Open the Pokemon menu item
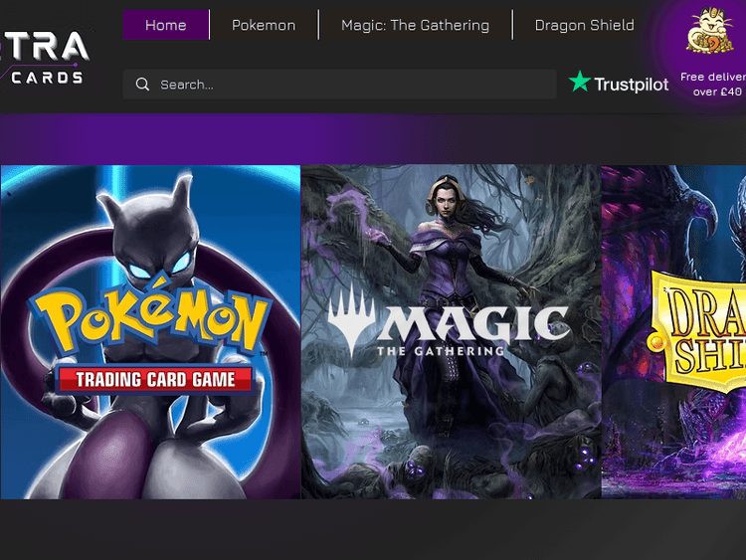Image resolution: width=746 pixels, height=560 pixels. point(264,25)
